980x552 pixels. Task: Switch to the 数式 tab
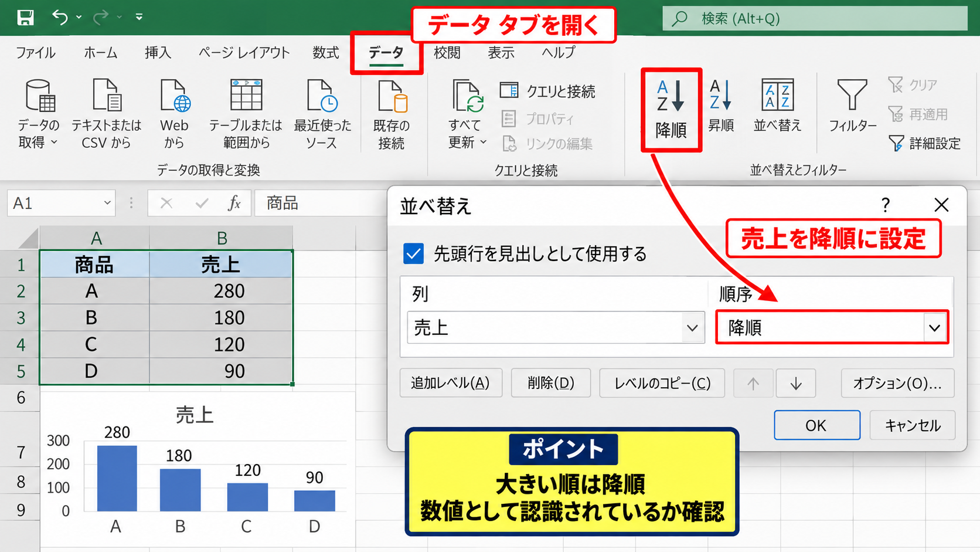coord(326,53)
